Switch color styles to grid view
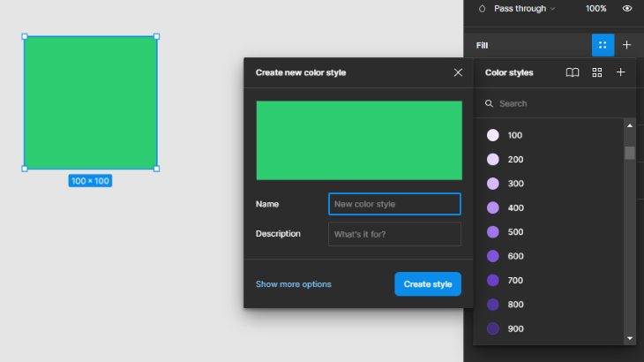 596,72
